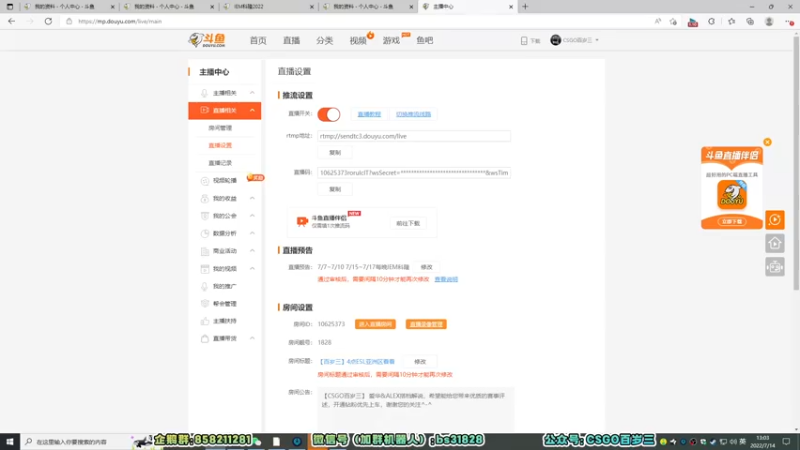
Task: Open browser favorites star-list icon
Action: [731, 21]
